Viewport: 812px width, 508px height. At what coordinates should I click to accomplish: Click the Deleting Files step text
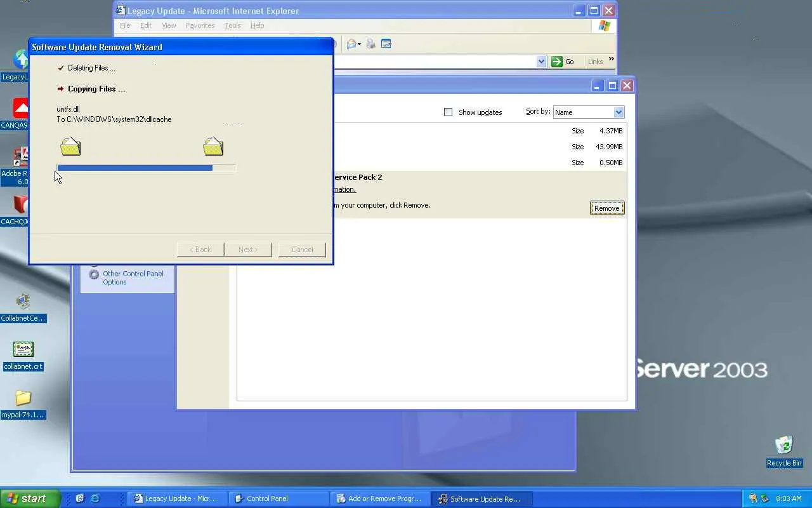(91, 68)
